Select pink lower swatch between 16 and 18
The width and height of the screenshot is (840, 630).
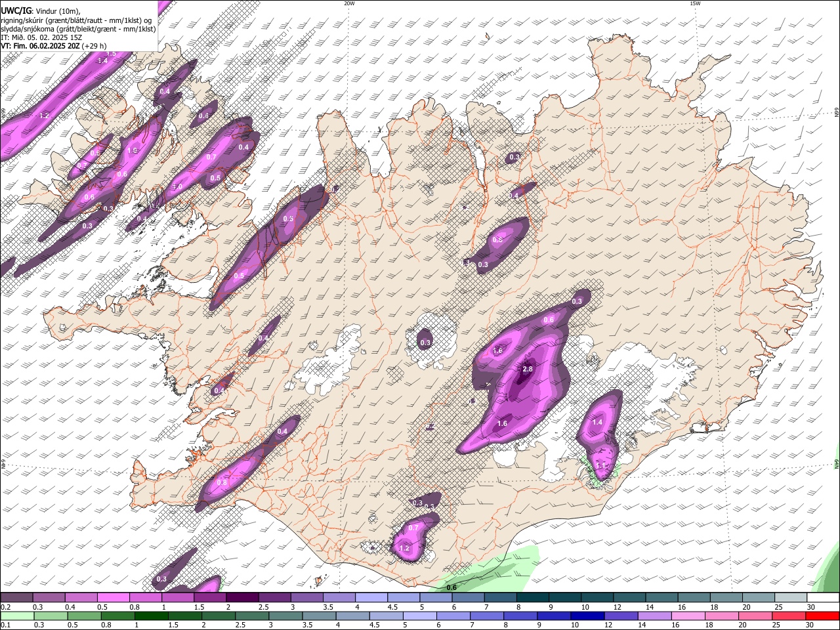(688, 616)
